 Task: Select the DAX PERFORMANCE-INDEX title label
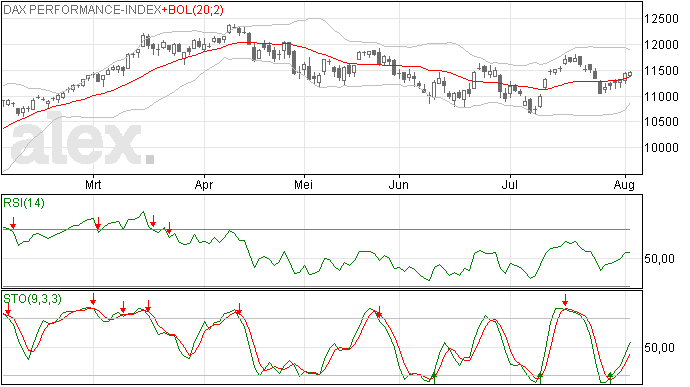click(82, 10)
